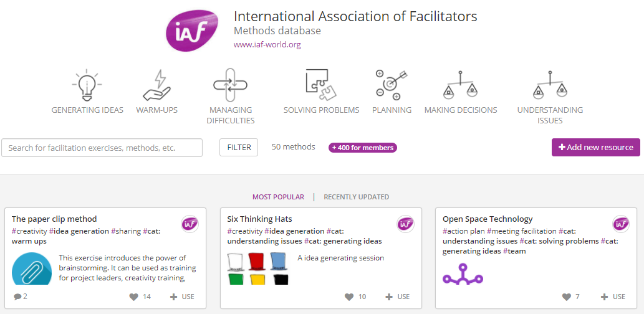
Task: Like the paper clip method with heart icon
Action: click(133, 297)
